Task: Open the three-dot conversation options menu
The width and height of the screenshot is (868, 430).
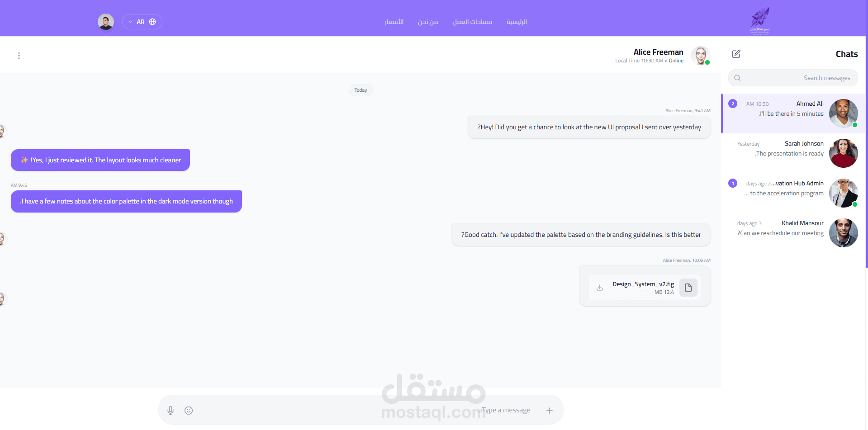Action: tap(19, 56)
